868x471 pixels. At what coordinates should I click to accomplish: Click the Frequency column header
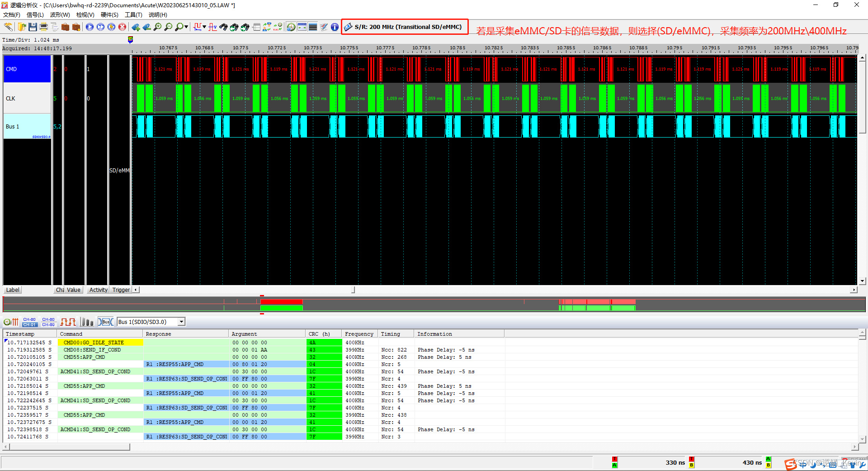pyautogui.click(x=359, y=334)
